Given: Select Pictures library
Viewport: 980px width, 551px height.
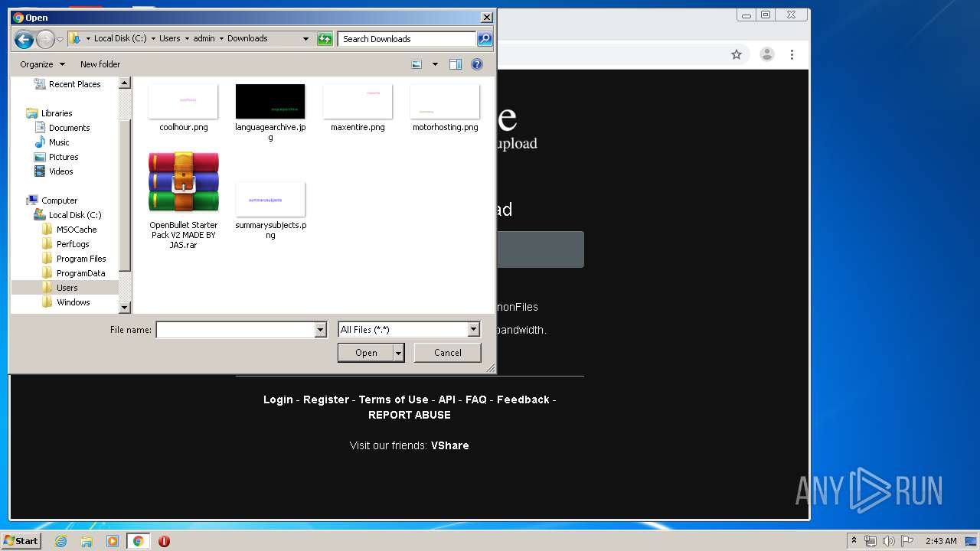Looking at the screenshot, I should click(x=57, y=157).
